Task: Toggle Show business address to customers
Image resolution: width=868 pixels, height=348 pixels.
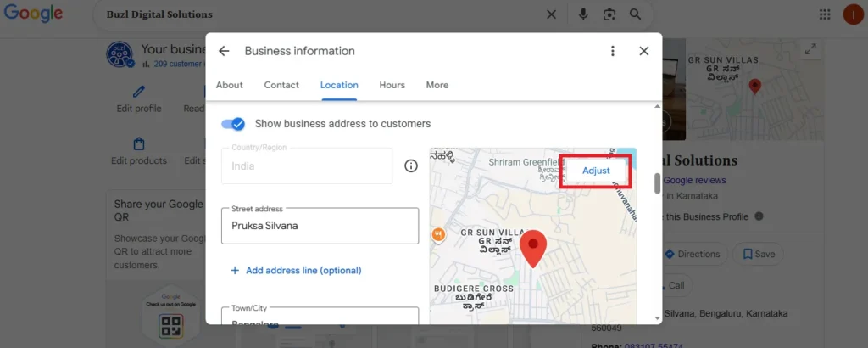Action: pos(233,124)
